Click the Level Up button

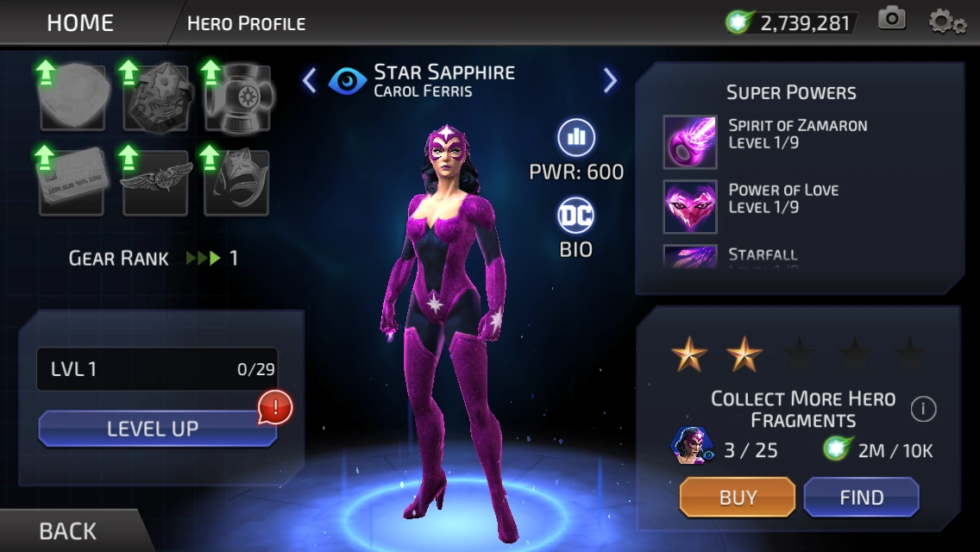pos(158,428)
